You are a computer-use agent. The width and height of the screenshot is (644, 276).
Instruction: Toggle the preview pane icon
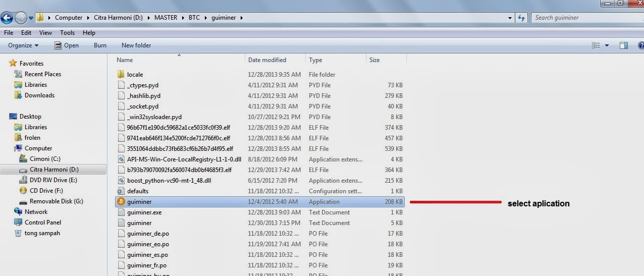[624, 45]
